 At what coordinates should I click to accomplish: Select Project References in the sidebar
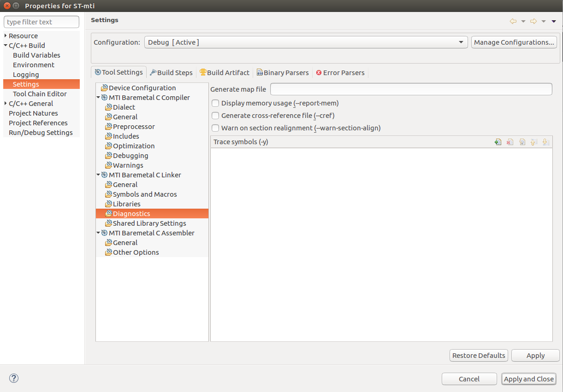click(38, 123)
